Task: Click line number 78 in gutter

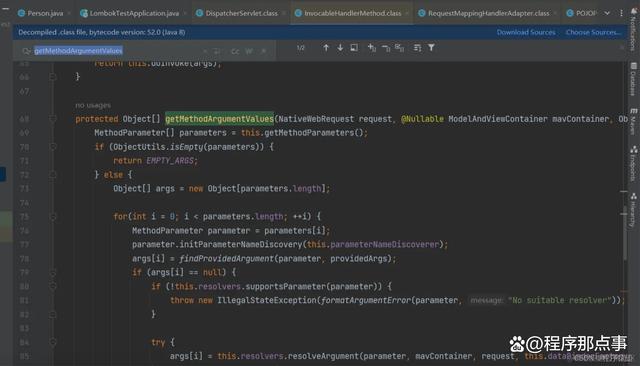Action: coord(24,259)
